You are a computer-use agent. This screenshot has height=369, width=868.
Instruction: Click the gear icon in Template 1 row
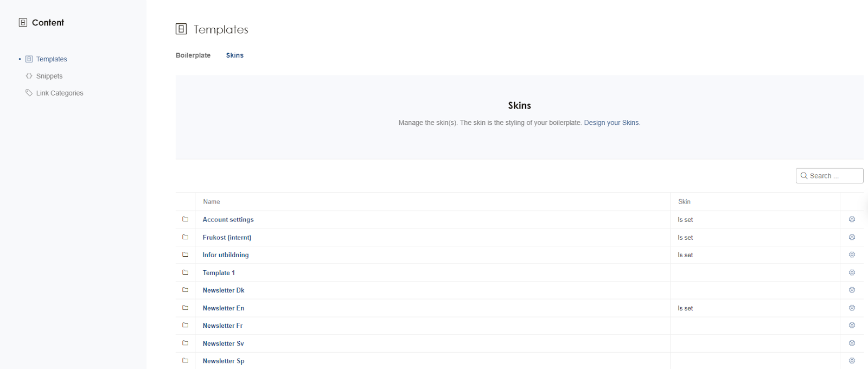[x=852, y=272]
